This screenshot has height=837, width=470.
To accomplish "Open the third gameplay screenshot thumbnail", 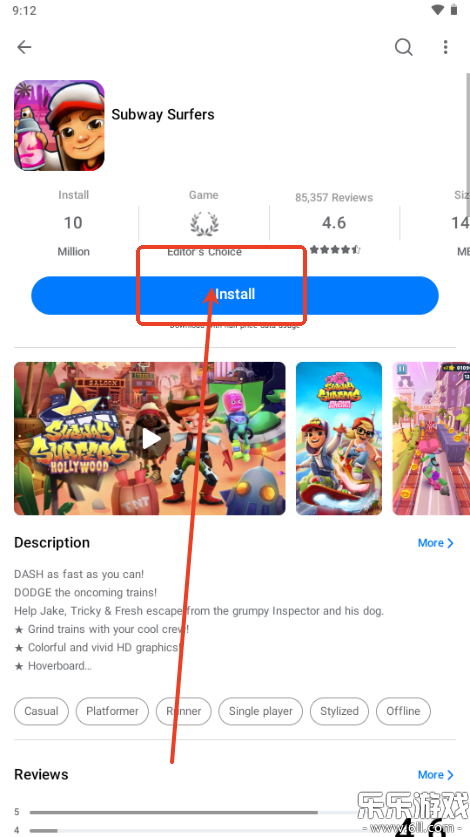I will [431, 438].
